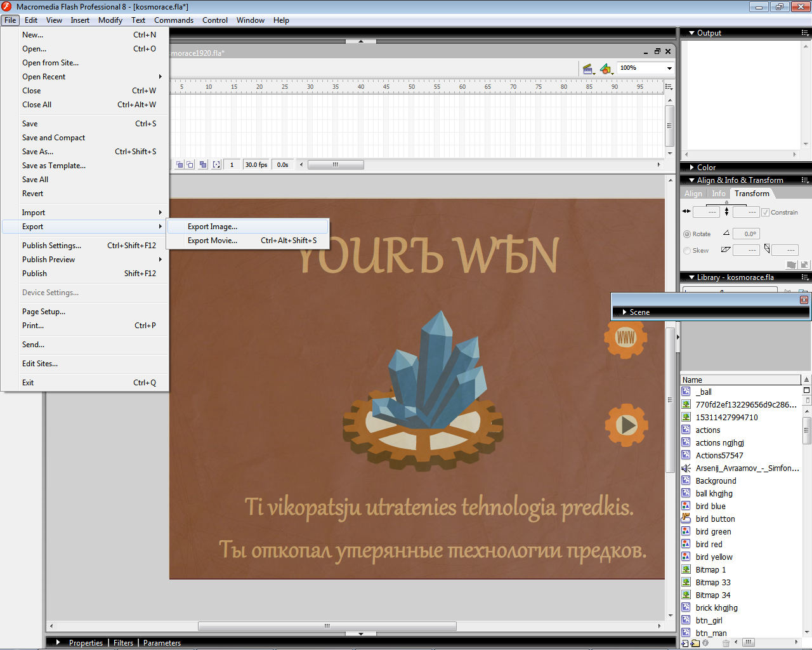Expand the Color panel
Viewport: 812px width, 650px height.
click(692, 168)
